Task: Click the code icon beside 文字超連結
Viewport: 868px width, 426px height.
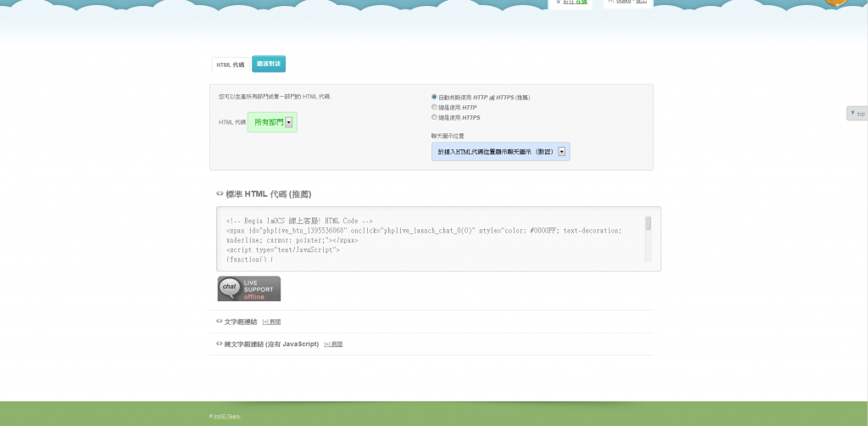Action: coord(220,322)
